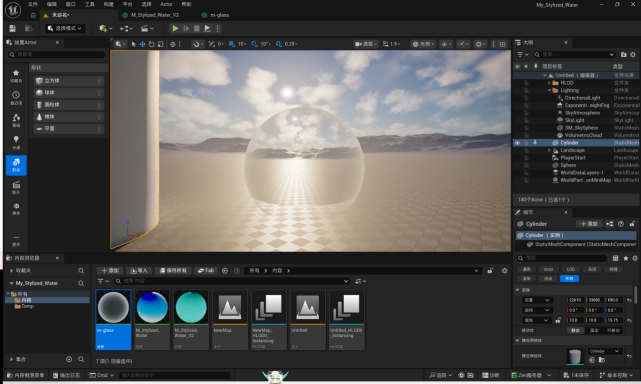Image resolution: width=641 pixels, height=384 pixels.
Task: Activate the viewport Select object arrow tool
Action: click(x=134, y=44)
